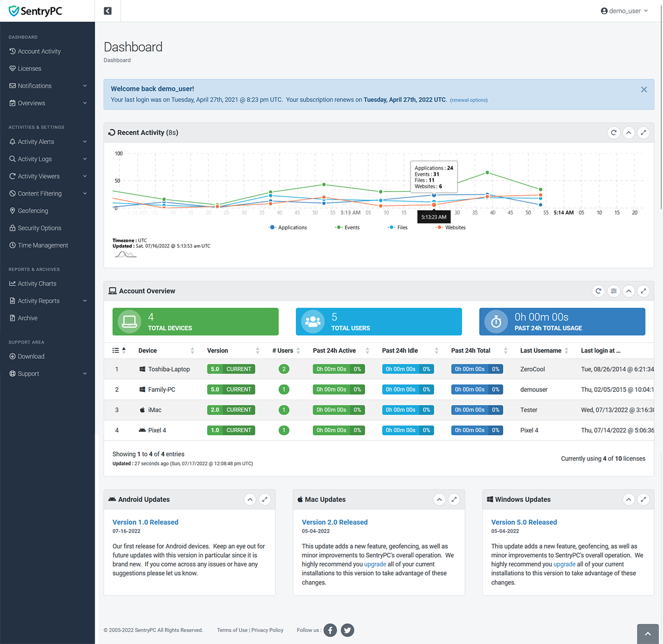Collapse the Windows Updates panel
Screen dimensions: 663x644
629,500
